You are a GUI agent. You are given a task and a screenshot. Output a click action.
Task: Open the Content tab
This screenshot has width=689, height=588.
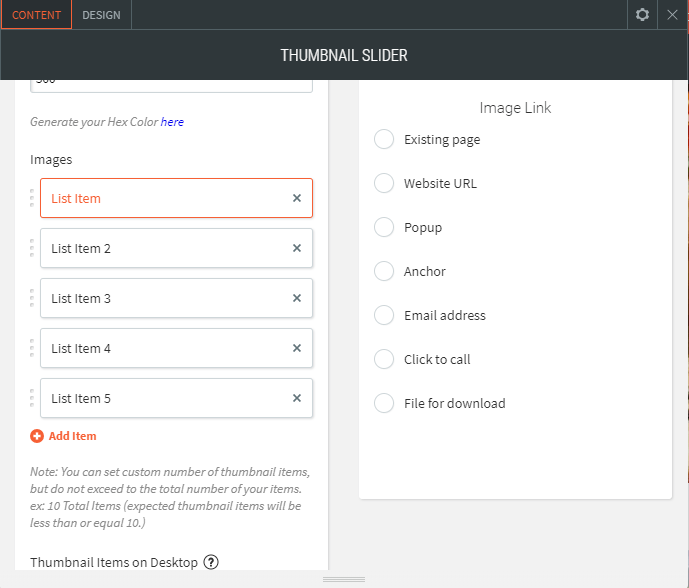(x=36, y=15)
